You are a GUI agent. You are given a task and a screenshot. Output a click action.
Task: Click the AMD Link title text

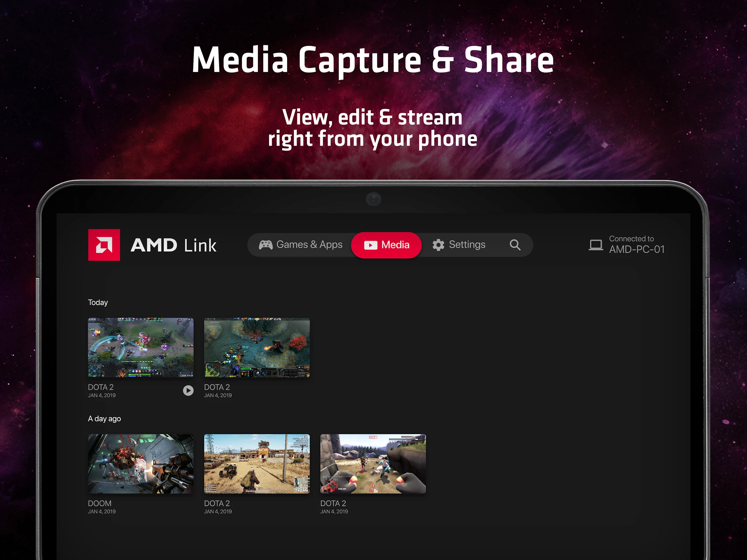pos(173,245)
